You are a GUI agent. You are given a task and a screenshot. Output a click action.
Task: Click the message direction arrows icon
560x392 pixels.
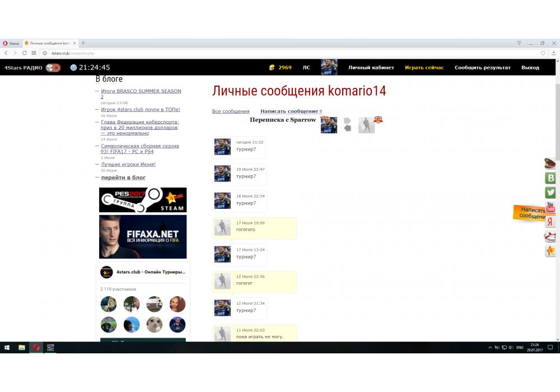pyautogui.click(x=347, y=124)
